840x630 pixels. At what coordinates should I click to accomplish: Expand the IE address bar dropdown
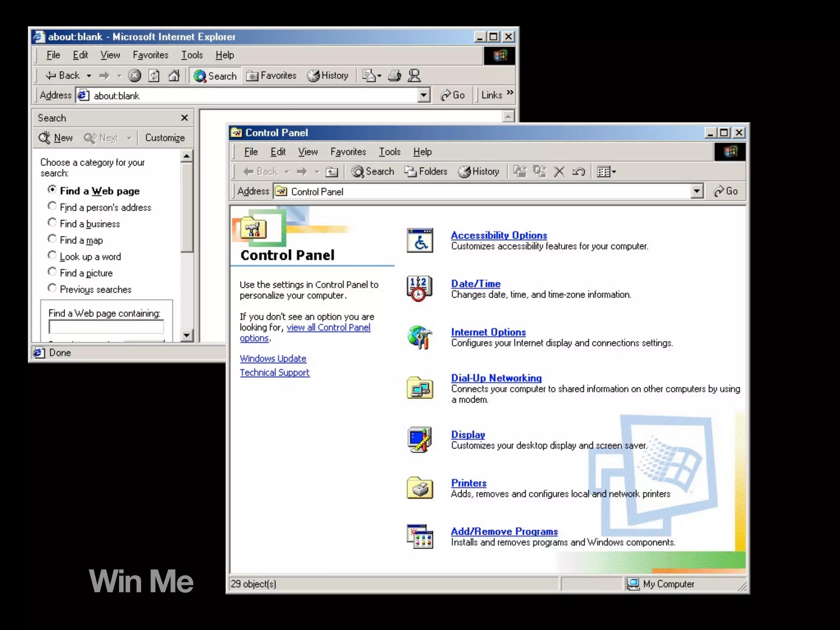pos(424,95)
